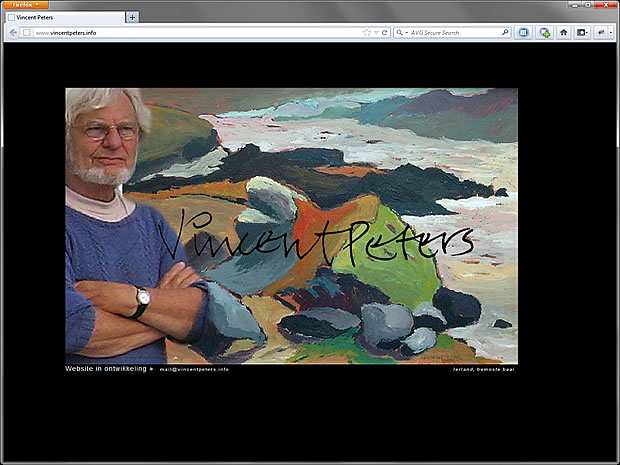Click the 'Website in ontwikkeling' text

(105, 369)
